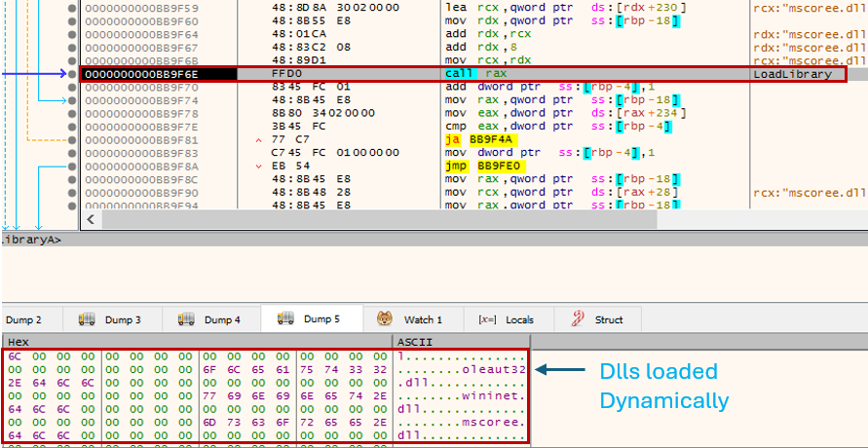This screenshot has height=448, width=868.
Task: Click opcode bytes 48:83C2 08
Action: 312,48
